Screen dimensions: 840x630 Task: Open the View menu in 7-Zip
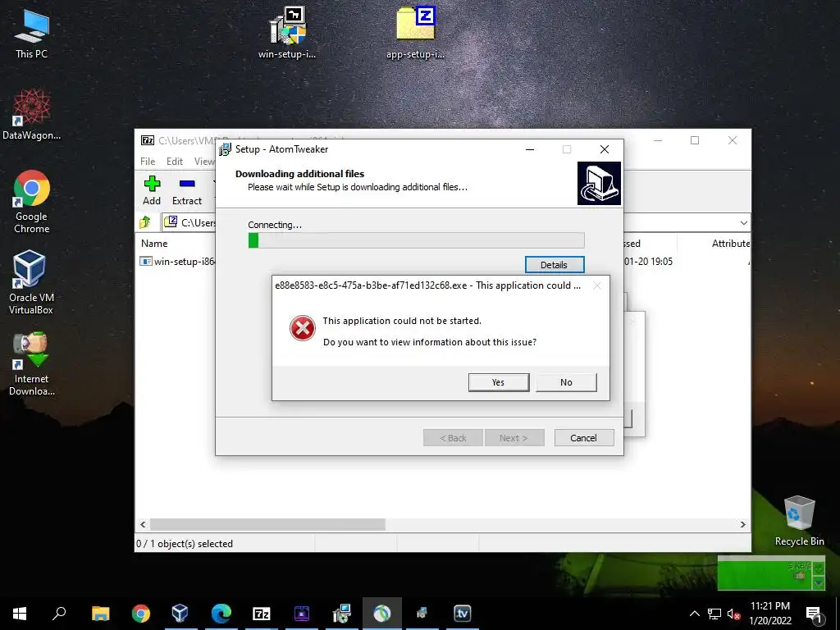tap(203, 162)
